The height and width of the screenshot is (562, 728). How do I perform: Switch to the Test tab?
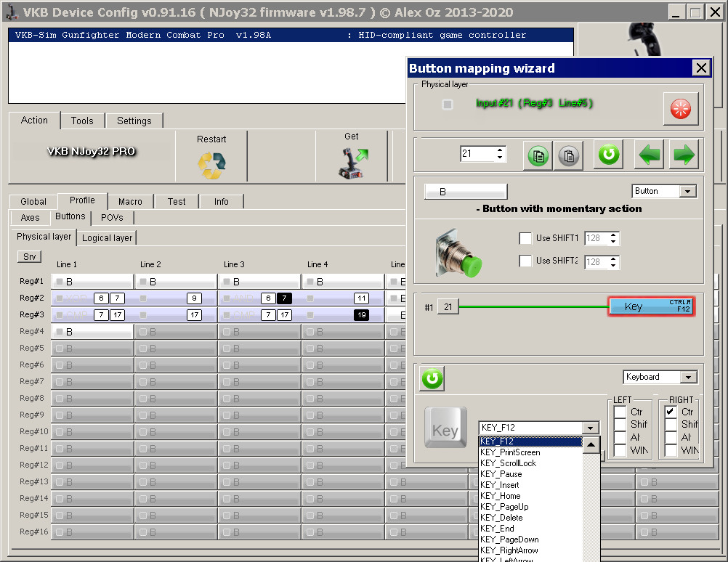177,201
